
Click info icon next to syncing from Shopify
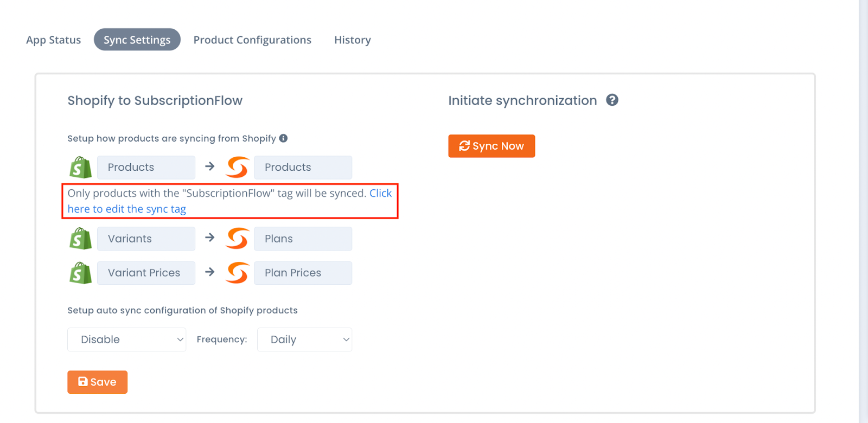click(x=283, y=138)
